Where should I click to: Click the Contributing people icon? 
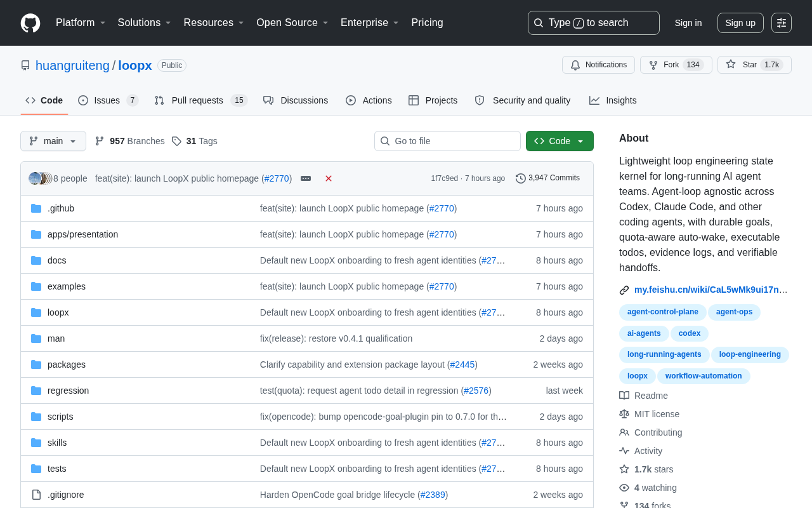click(624, 432)
